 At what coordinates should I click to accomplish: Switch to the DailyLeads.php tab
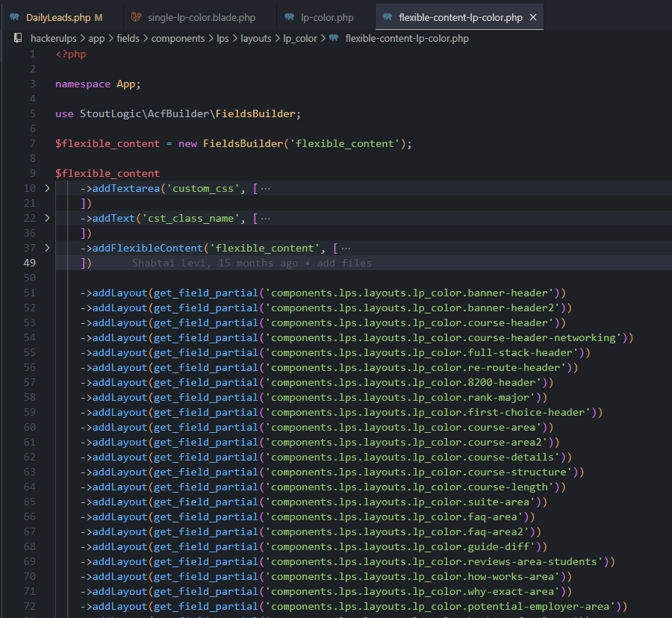[58, 17]
